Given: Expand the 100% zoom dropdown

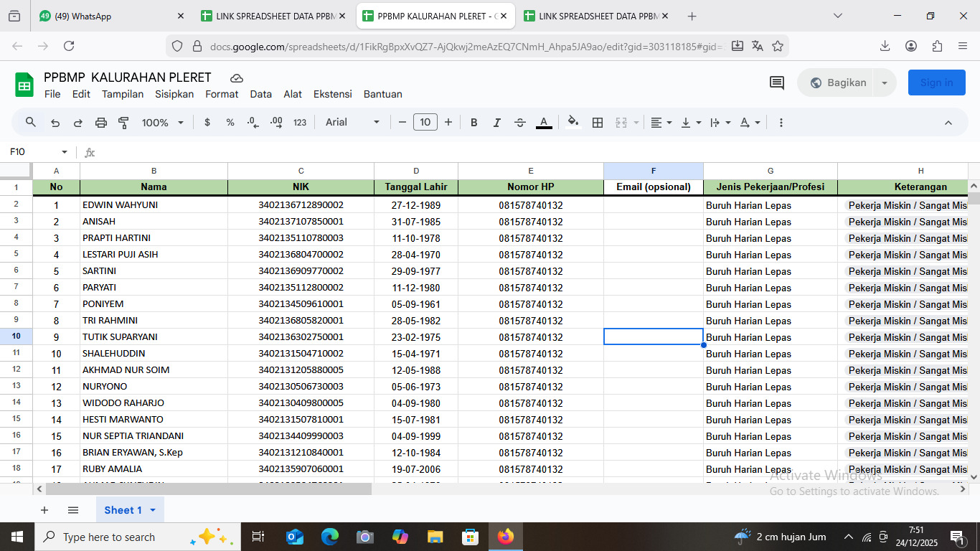Looking at the screenshot, I should pos(162,123).
